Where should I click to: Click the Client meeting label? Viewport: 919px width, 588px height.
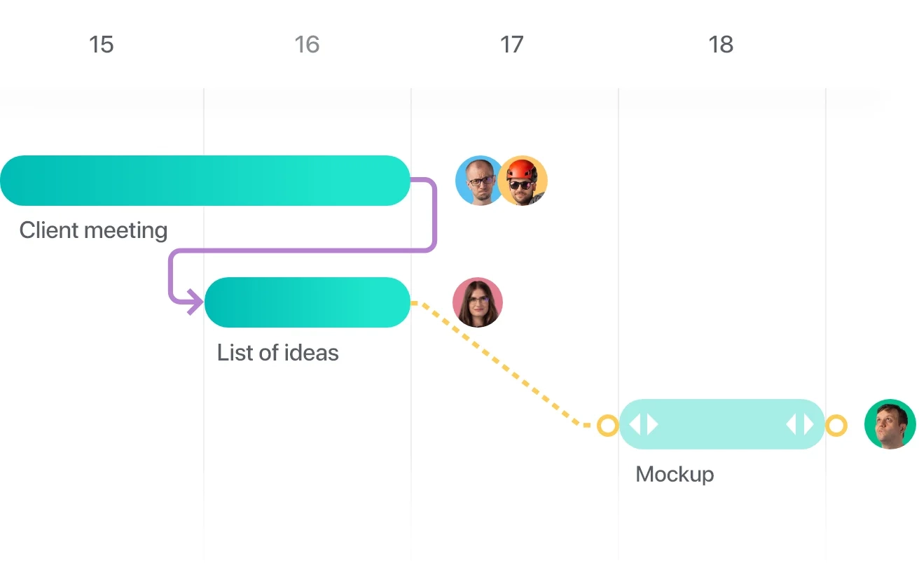point(93,230)
